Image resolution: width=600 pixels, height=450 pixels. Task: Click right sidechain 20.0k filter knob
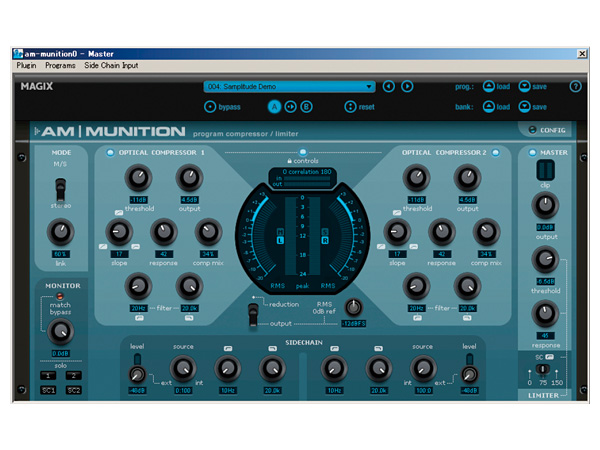pyautogui.click(x=378, y=368)
